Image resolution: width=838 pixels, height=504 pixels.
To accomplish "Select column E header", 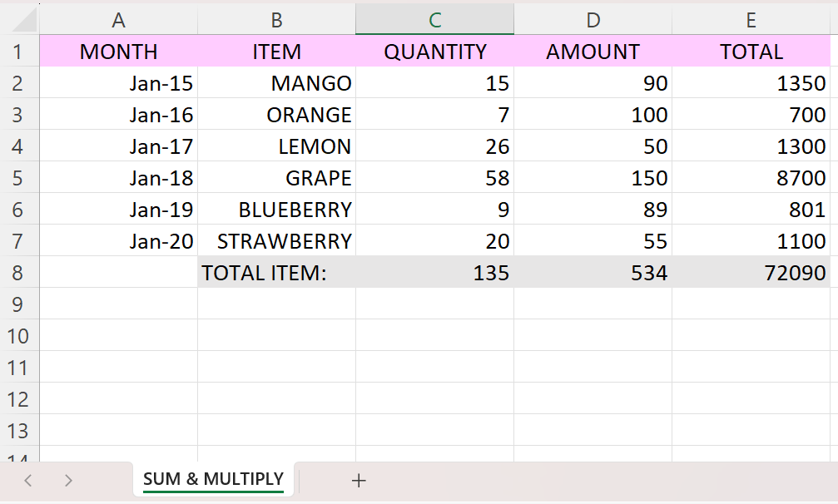I will (751, 20).
